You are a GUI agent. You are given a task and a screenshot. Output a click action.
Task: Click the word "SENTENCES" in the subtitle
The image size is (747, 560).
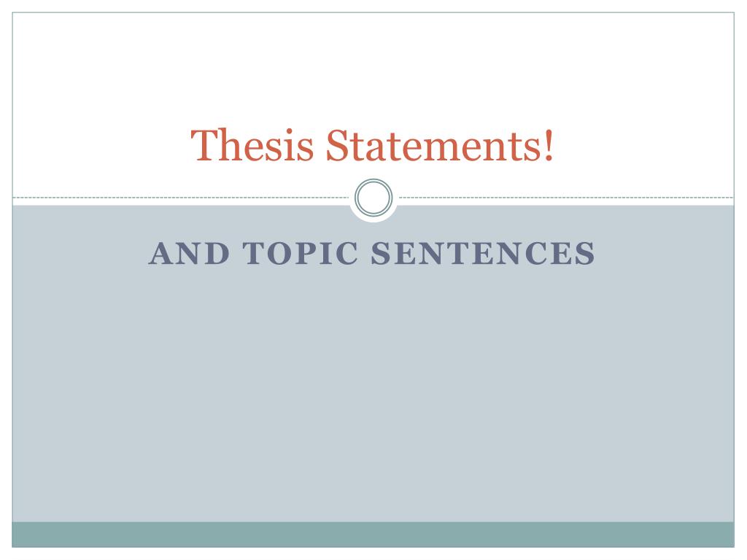click(483, 253)
